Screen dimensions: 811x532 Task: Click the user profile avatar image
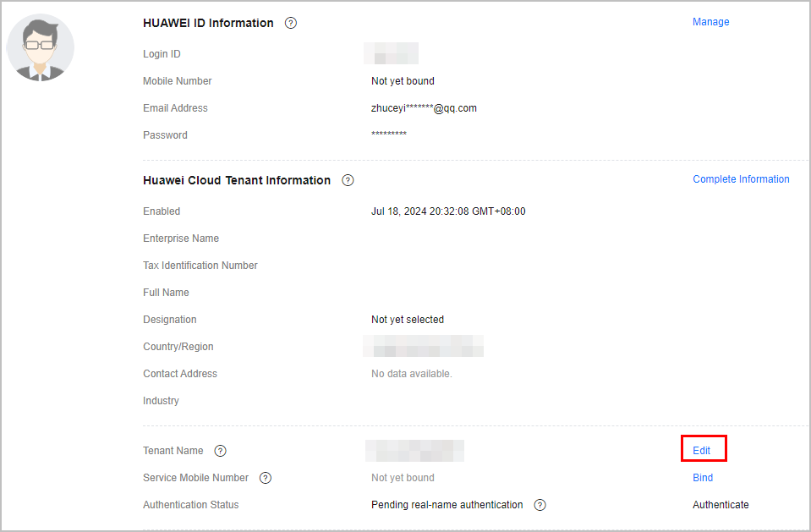[x=41, y=47]
